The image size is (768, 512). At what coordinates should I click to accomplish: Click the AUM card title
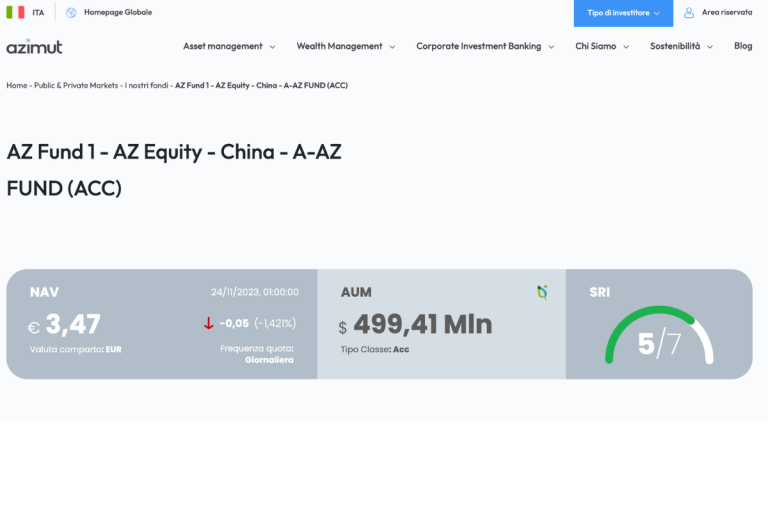(356, 292)
